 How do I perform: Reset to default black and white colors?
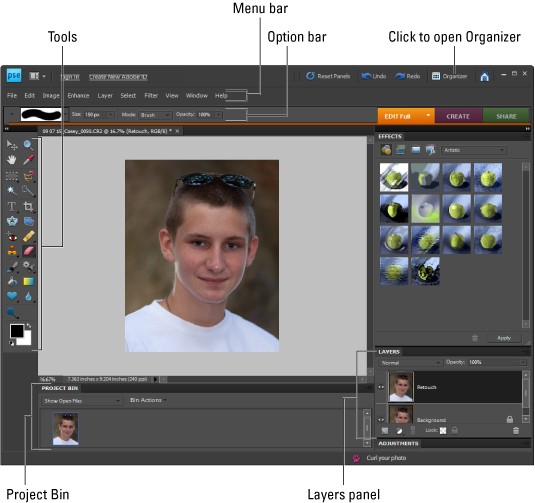tap(11, 344)
